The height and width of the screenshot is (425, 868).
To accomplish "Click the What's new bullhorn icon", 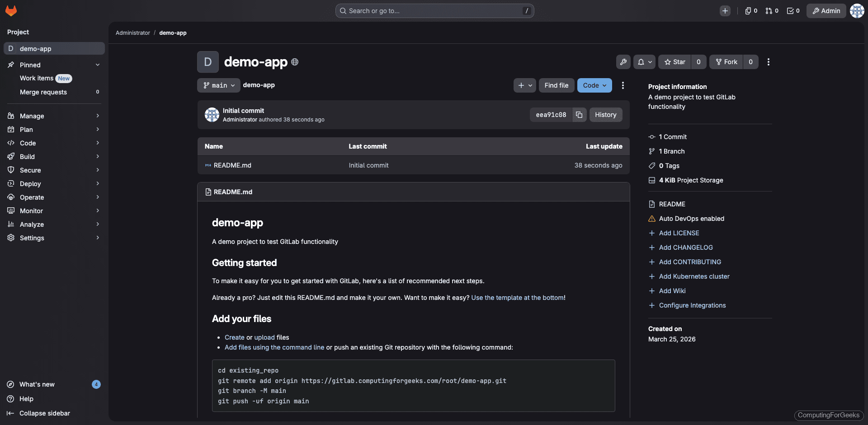I will [x=10, y=384].
